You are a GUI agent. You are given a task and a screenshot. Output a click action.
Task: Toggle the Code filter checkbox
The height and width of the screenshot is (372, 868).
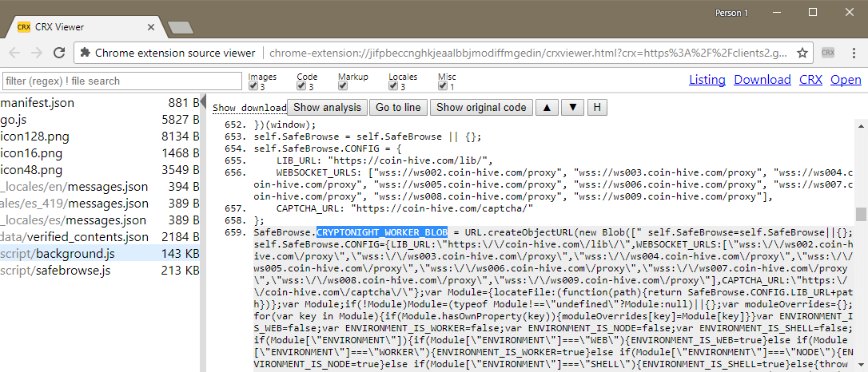pos(301,86)
